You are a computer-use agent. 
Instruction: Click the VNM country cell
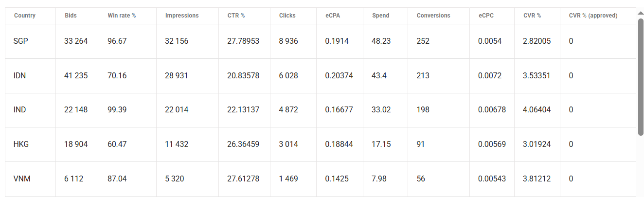[22, 179]
